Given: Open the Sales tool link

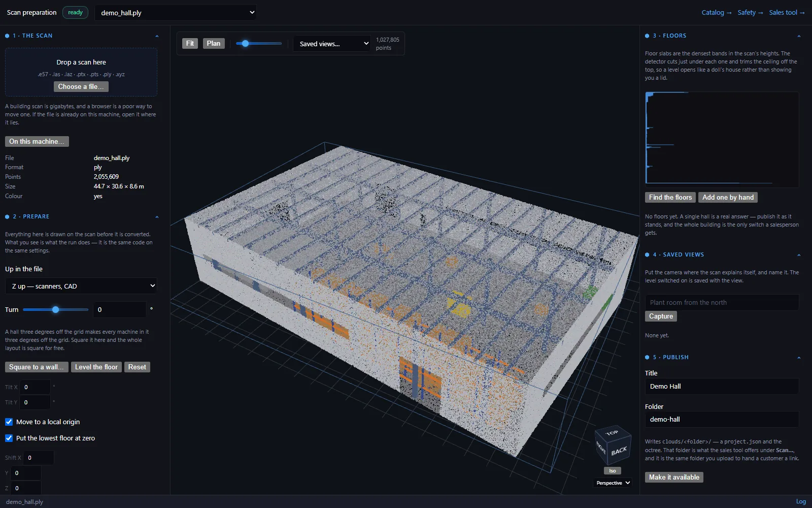Looking at the screenshot, I should coord(787,13).
